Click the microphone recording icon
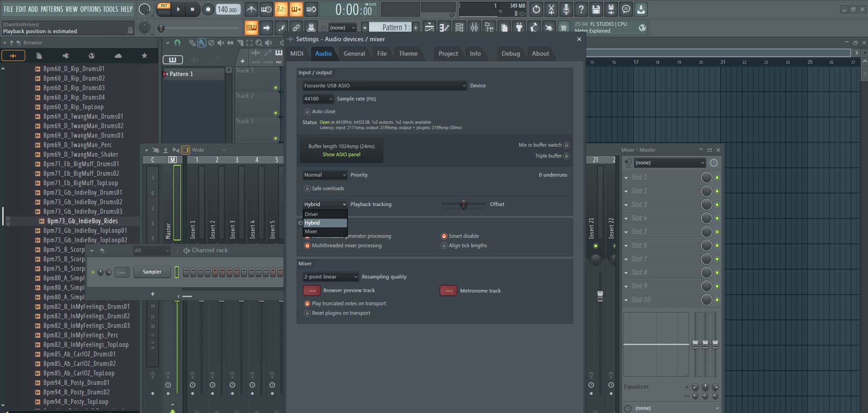The image size is (868, 413). (566, 9)
